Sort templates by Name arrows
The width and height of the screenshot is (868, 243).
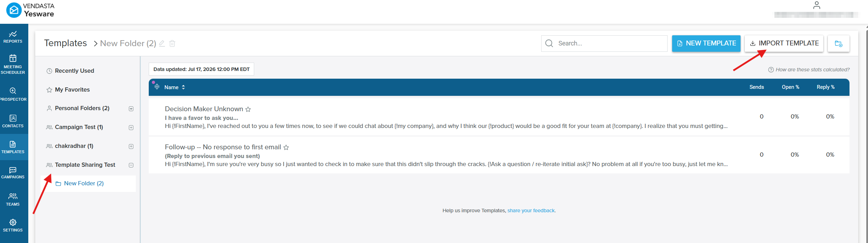(x=183, y=87)
